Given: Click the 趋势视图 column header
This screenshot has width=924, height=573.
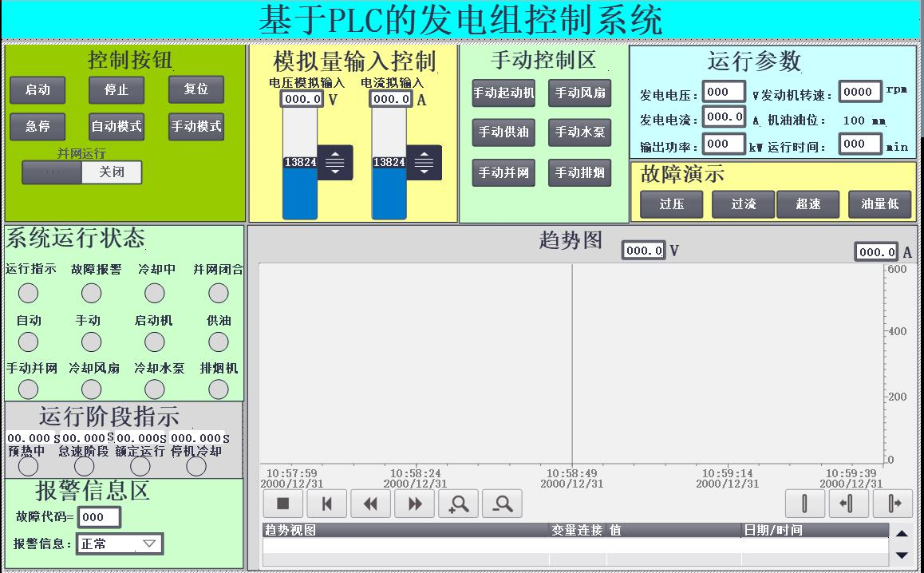Looking at the screenshot, I should (405, 530).
